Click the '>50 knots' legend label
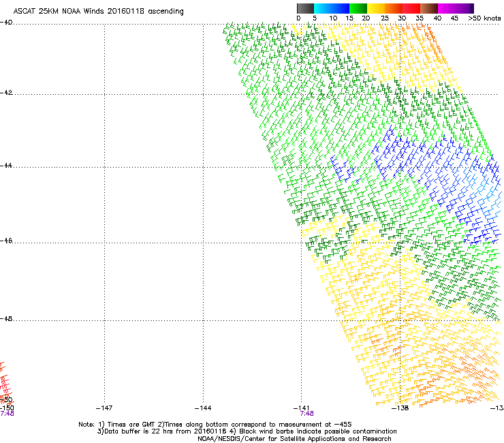Viewport: 504px width, 443px height. [484, 18]
